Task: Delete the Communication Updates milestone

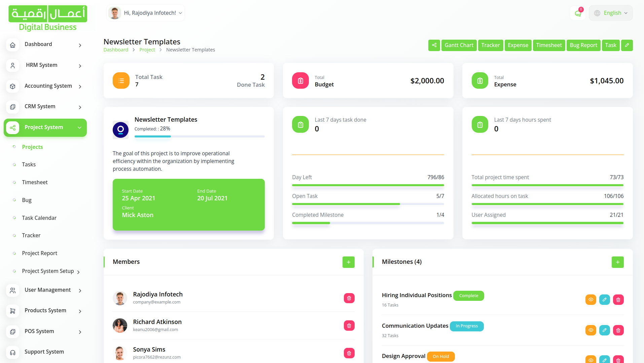Action: point(618,330)
